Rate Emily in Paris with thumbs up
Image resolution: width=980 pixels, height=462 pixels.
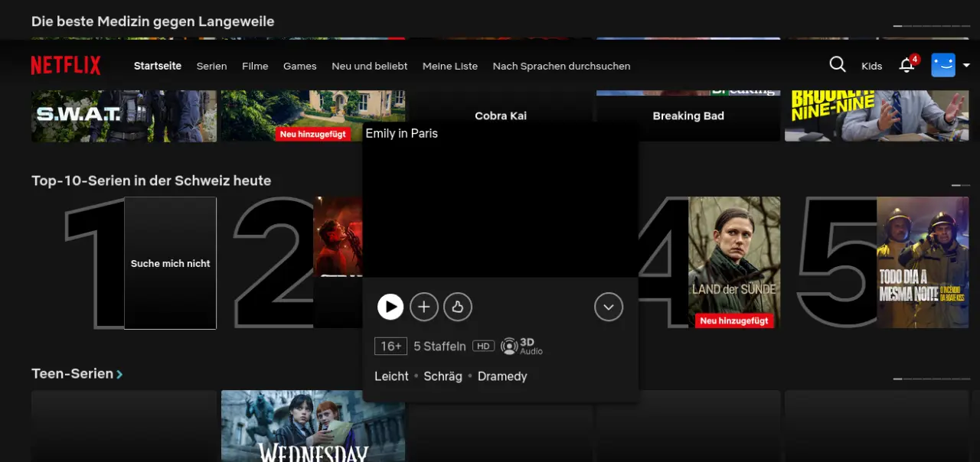click(x=458, y=307)
